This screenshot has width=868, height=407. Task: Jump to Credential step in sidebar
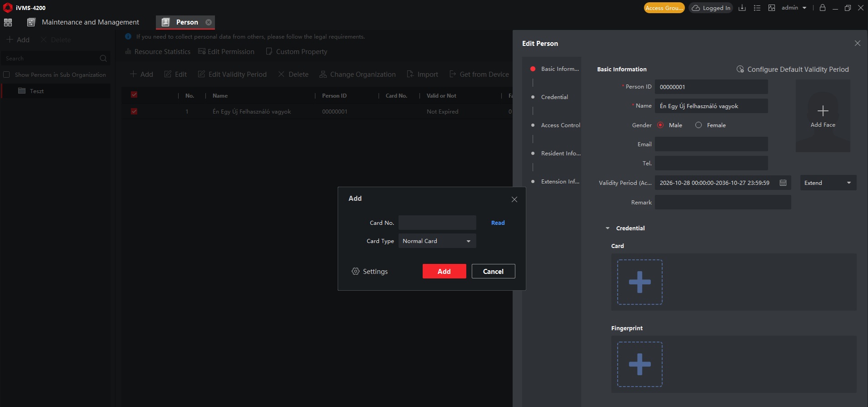[554, 97]
